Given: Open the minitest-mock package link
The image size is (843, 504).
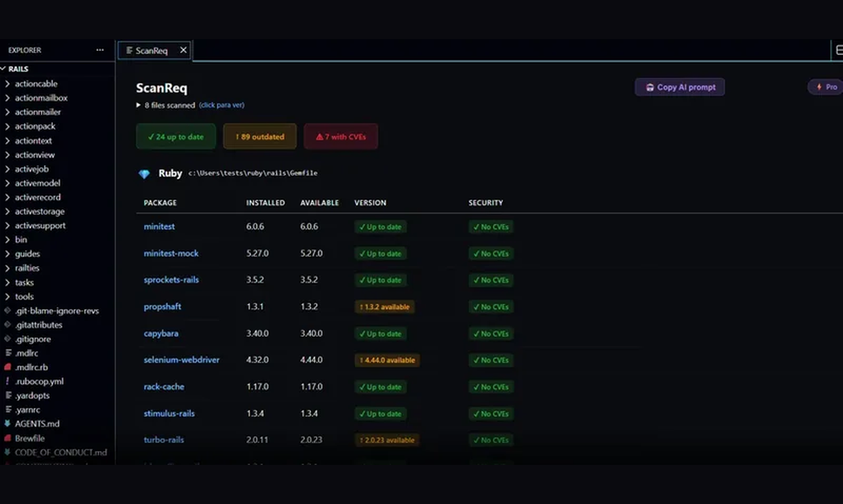Looking at the screenshot, I should (171, 253).
